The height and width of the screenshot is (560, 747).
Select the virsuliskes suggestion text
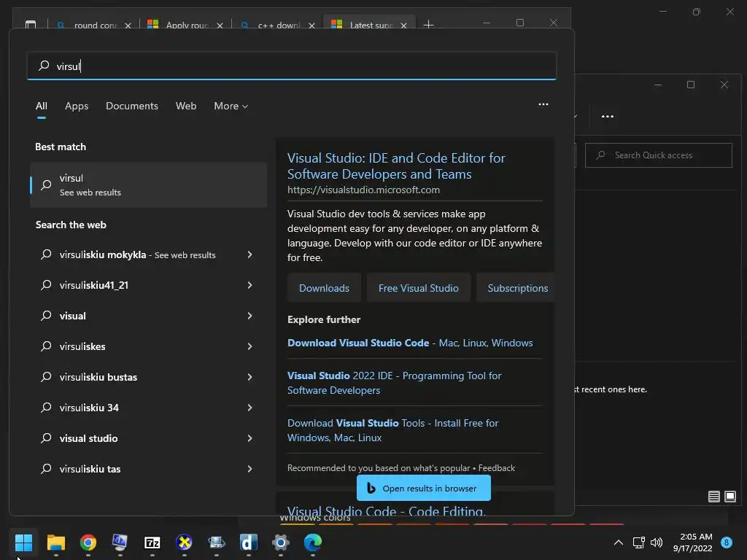click(x=82, y=346)
